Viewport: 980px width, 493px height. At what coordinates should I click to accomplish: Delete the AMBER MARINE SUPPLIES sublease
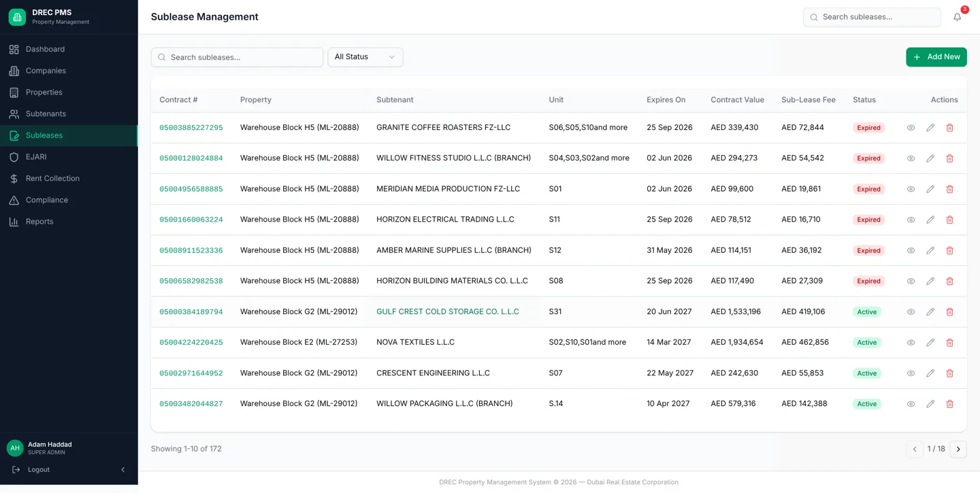point(949,250)
